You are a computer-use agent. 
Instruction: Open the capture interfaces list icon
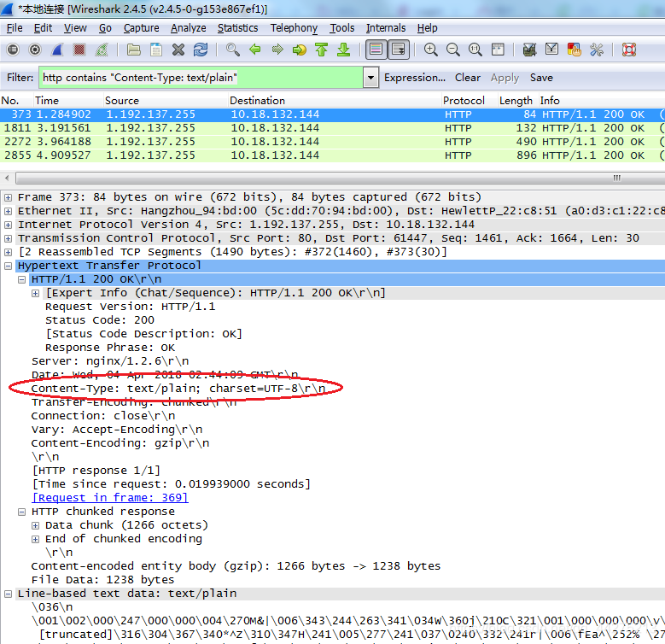[x=13, y=50]
